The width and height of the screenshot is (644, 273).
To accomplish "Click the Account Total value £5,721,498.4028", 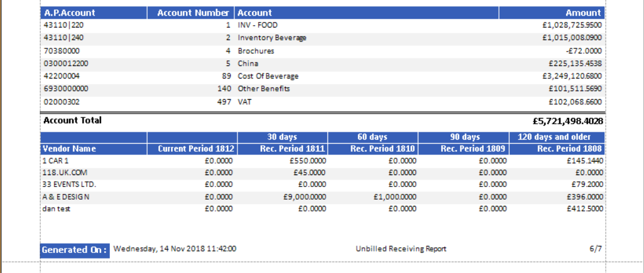I will click(x=568, y=120).
